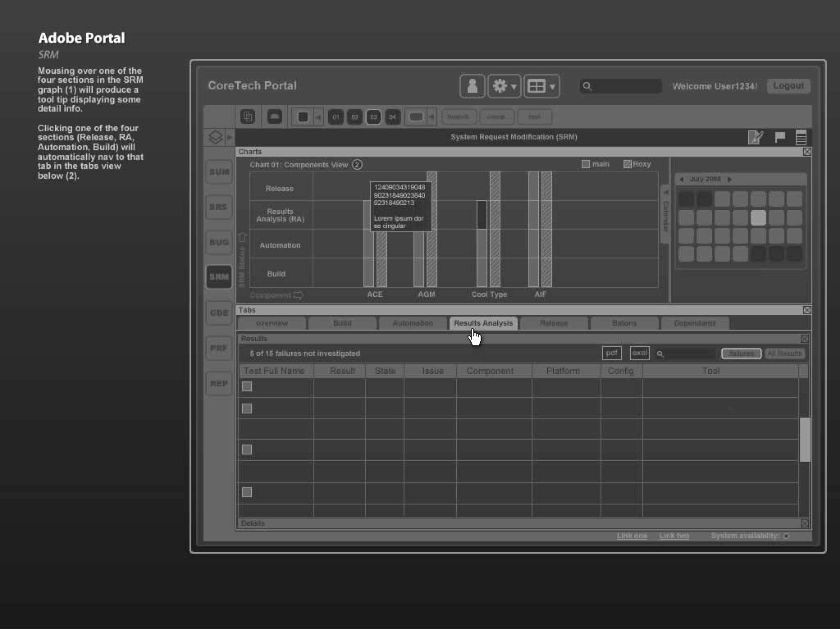Open the PRF sidebar section

[x=219, y=348]
